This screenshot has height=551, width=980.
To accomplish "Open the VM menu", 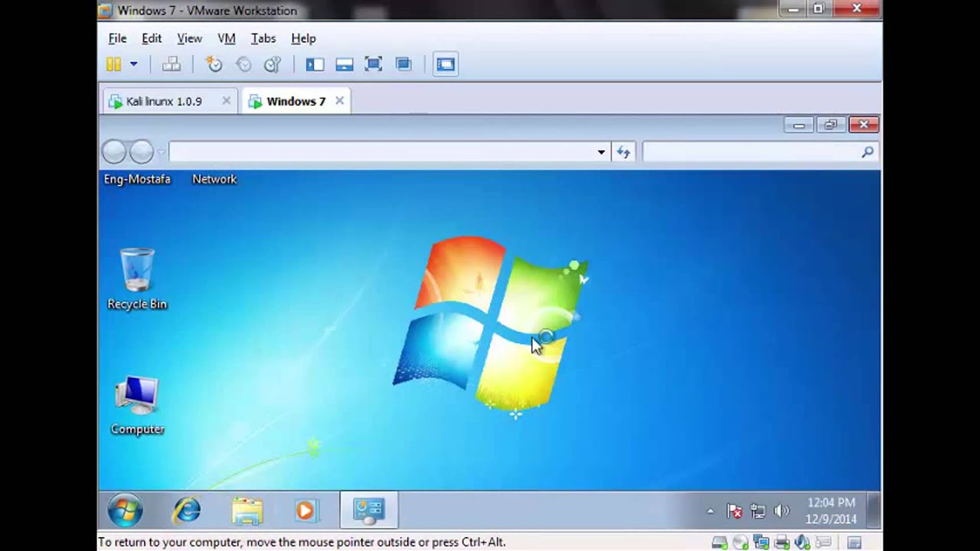I will [227, 38].
